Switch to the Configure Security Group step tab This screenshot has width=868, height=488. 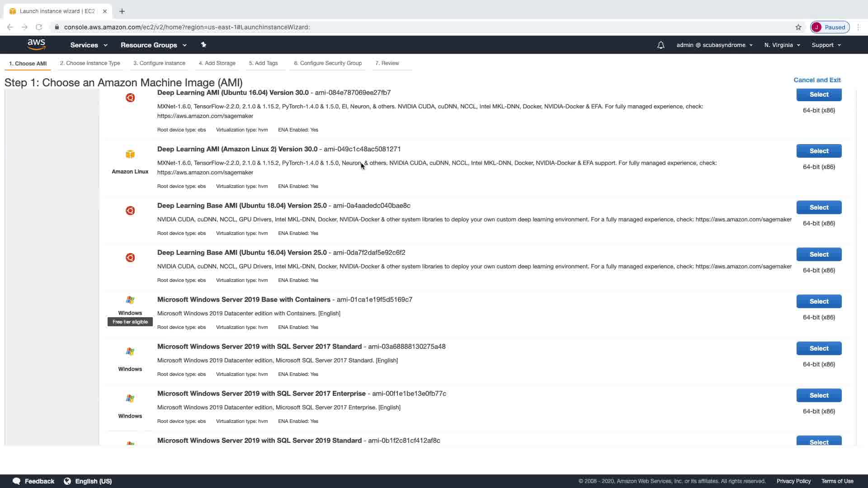point(328,63)
